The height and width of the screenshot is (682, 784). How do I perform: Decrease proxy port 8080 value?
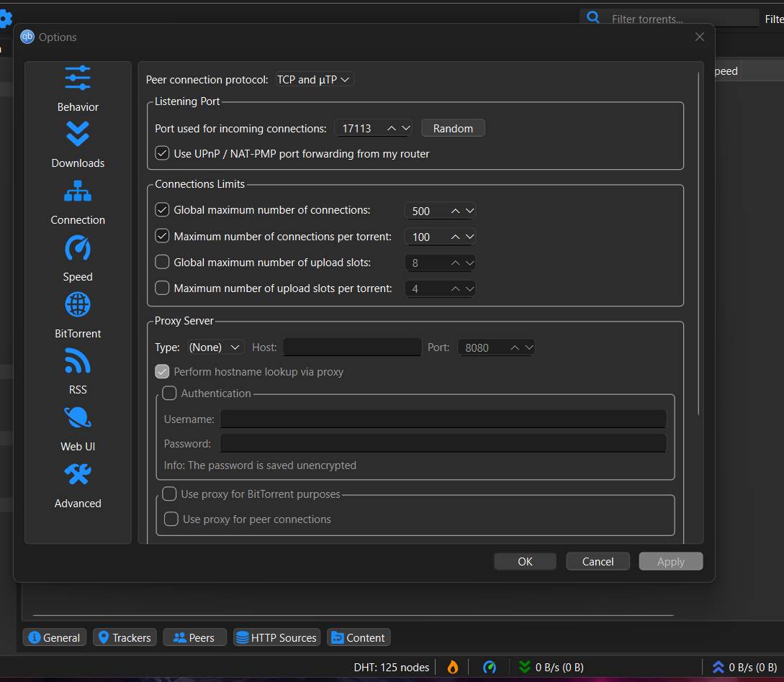point(529,347)
